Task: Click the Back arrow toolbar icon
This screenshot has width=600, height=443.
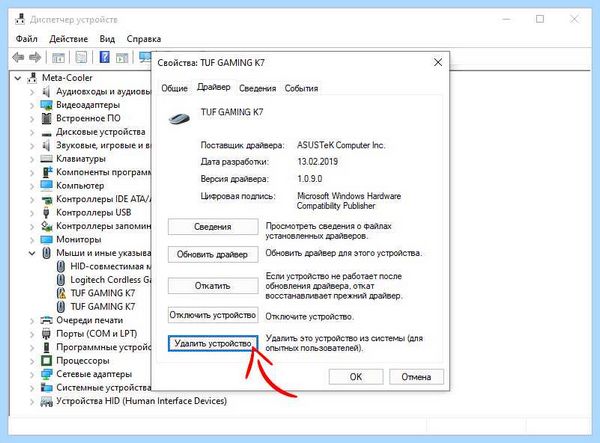Action: (18, 58)
